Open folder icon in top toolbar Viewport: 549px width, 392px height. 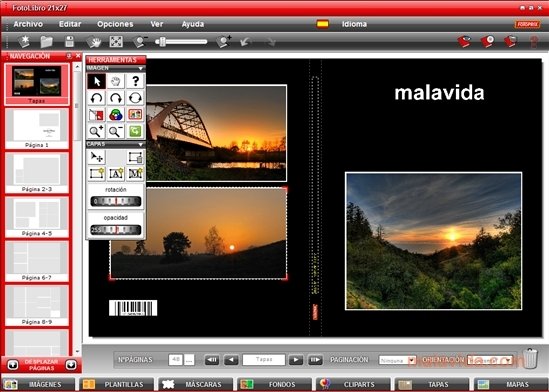(x=46, y=42)
